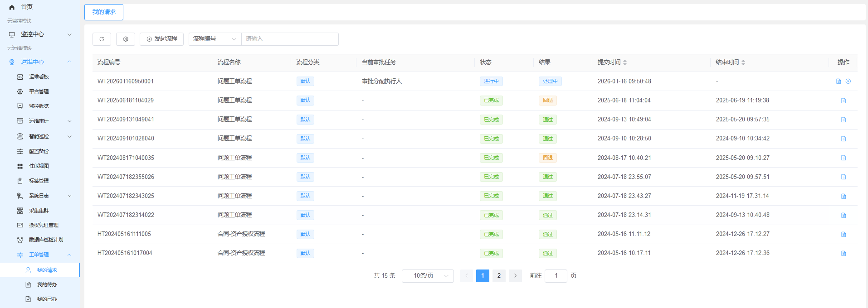Click the 运维看板 dashboard icon
Viewport: 868px width, 308px height.
tap(20, 77)
